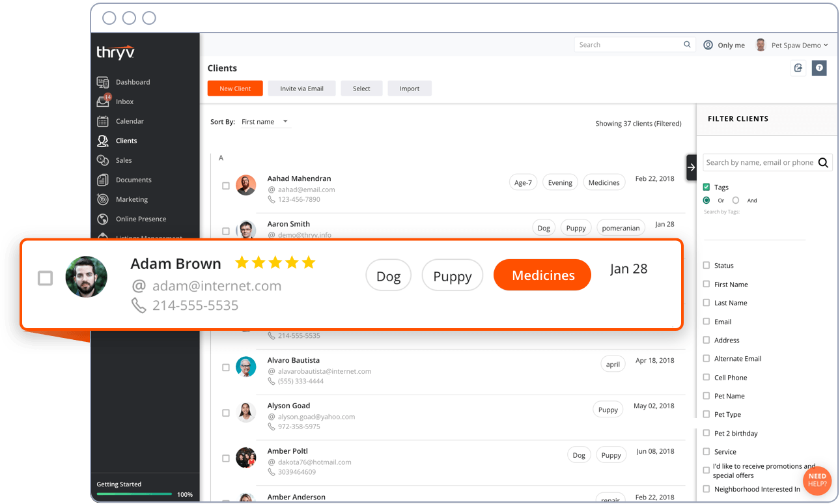Collapse the Filter Clients panel with the arrow
Viewport: 840px width, 504px height.
click(691, 167)
